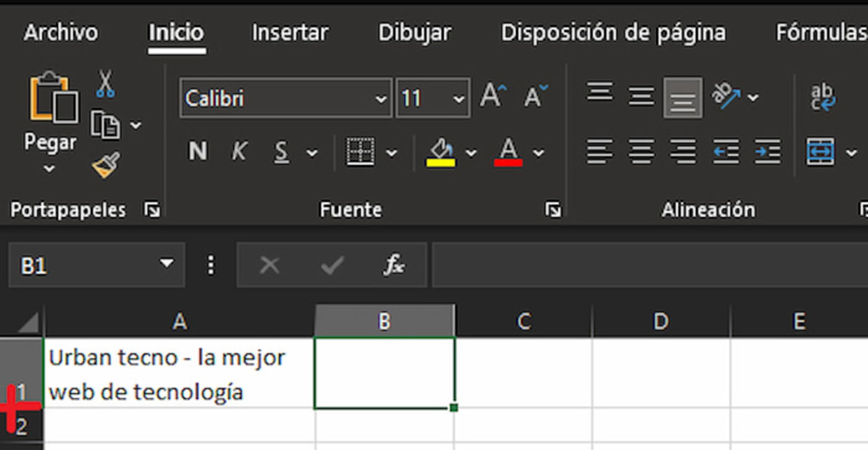Apply red font color A
The image size is (868, 450).
[x=508, y=152]
